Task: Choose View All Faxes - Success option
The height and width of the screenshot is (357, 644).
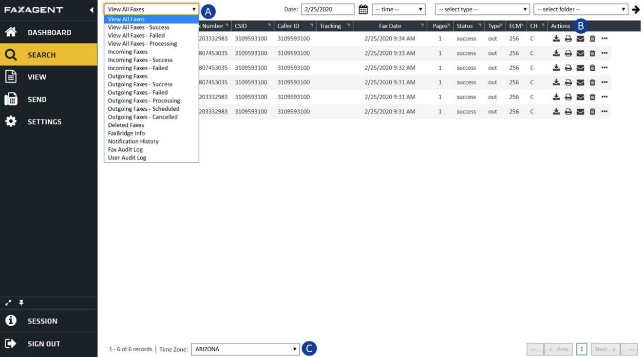Action: point(152,27)
